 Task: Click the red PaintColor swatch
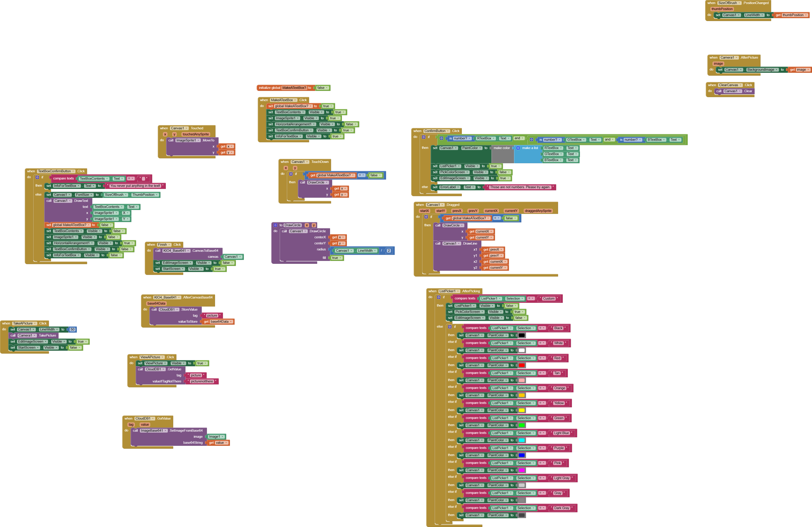coord(522,366)
